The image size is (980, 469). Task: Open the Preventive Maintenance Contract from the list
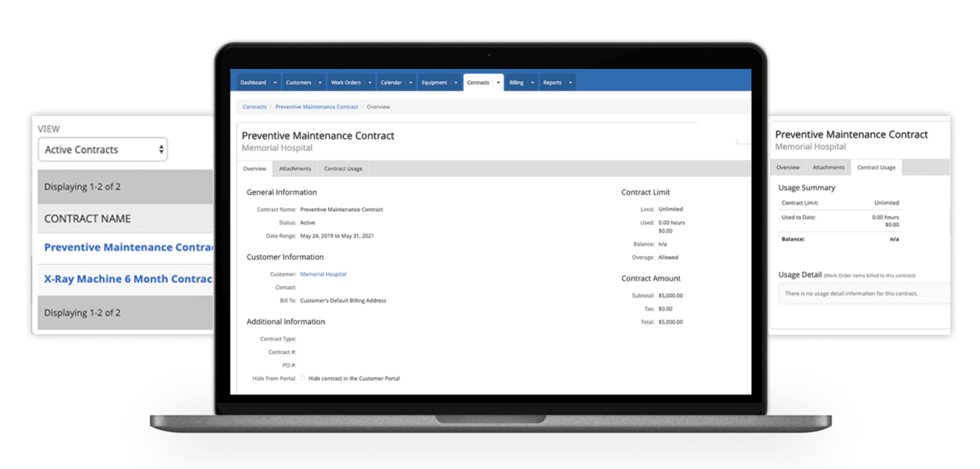127,247
